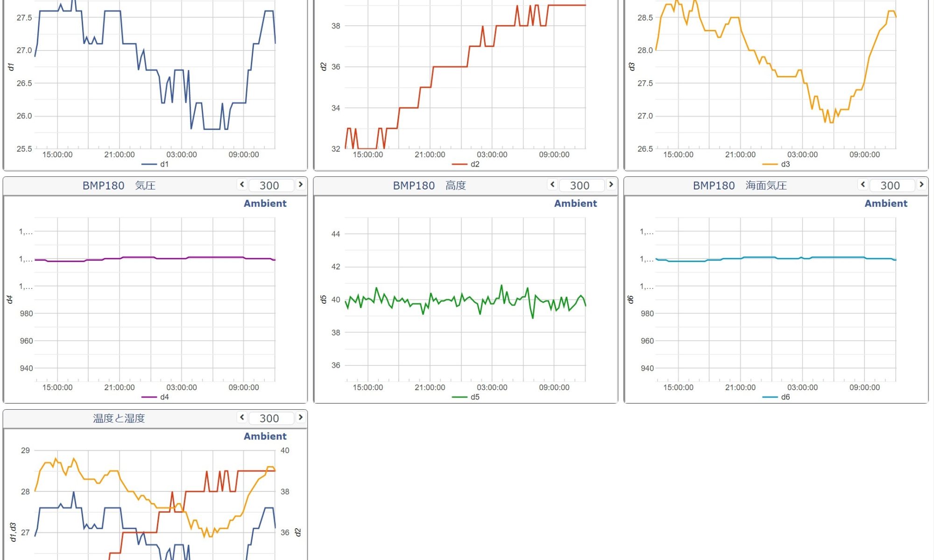Click left arrow on BMP180 海面気圧 chart

coord(863,185)
